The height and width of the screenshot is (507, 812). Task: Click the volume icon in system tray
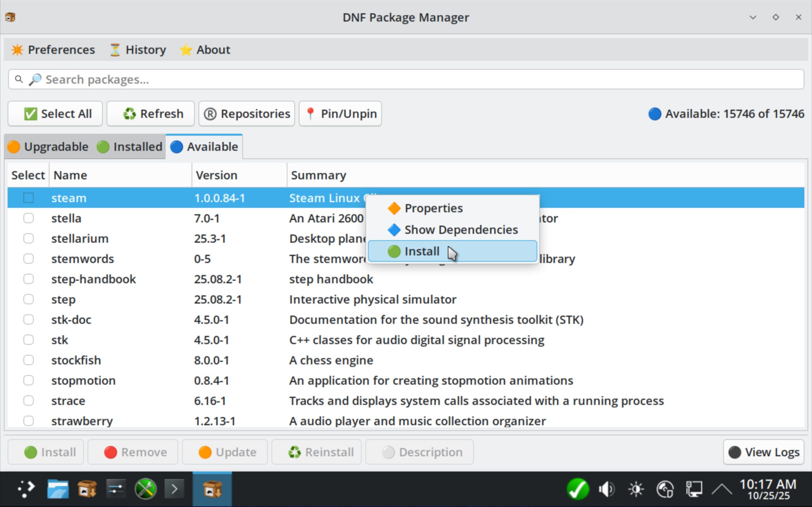click(606, 489)
